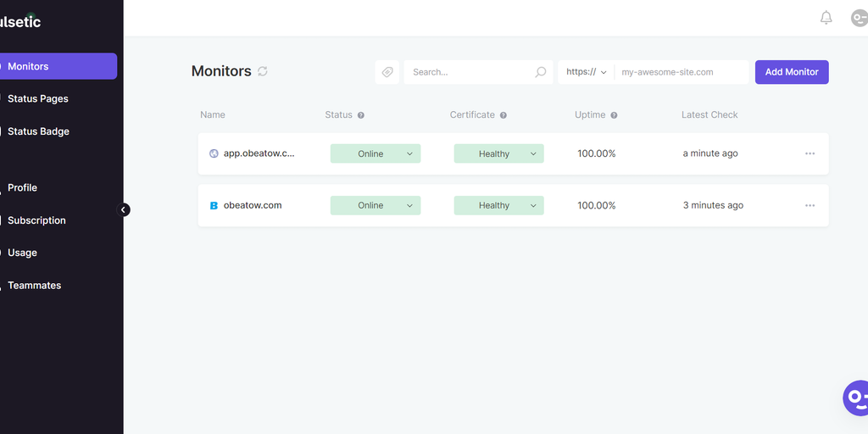Click the blue B favicon of obeatow.com
This screenshot has width=868, height=434.
point(214,205)
